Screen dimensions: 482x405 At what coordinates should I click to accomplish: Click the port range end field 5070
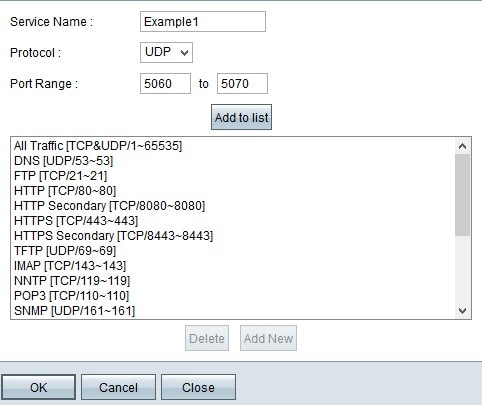click(242, 83)
